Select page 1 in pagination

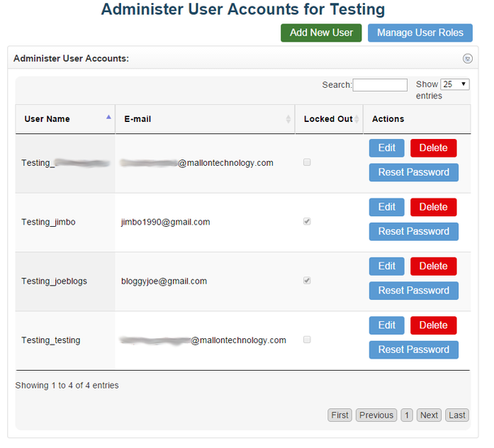point(407,415)
